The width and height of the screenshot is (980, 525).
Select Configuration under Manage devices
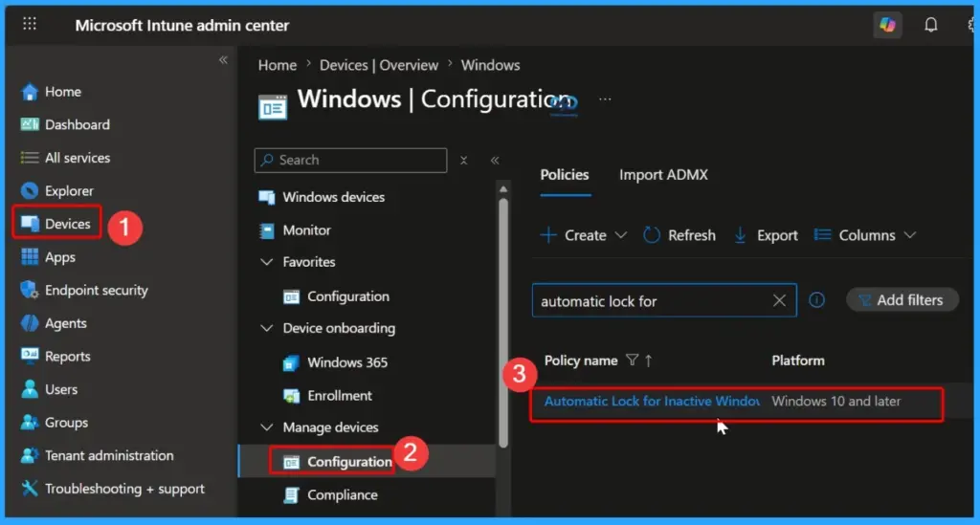pos(349,461)
